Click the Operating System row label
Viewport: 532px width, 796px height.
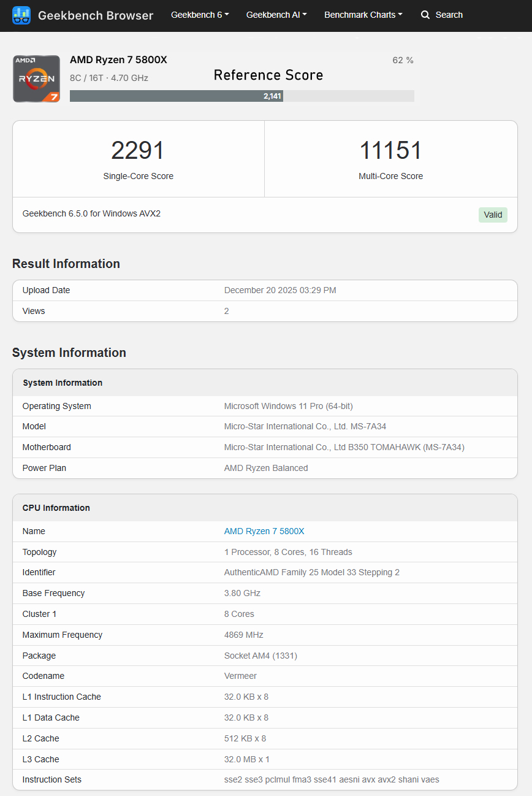pos(57,406)
